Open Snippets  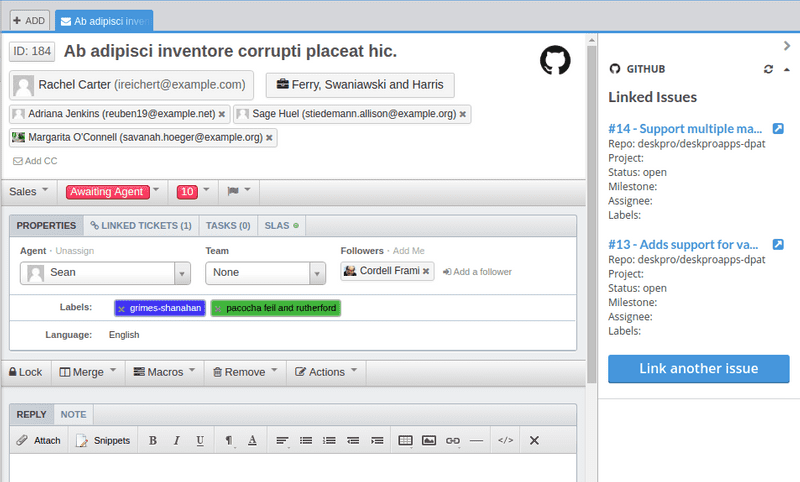tap(103, 440)
